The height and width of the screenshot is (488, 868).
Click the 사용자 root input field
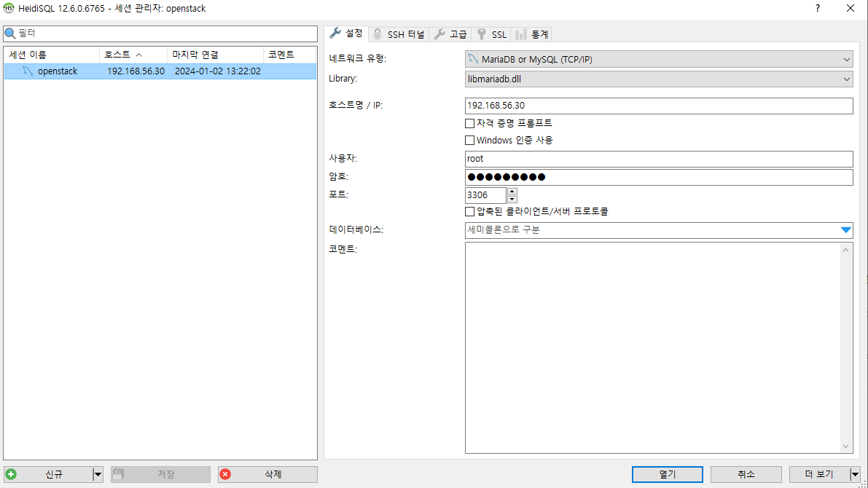tap(659, 159)
